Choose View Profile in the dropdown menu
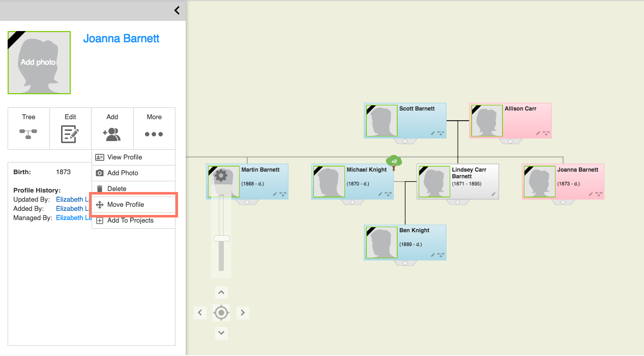 click(125, 157)
